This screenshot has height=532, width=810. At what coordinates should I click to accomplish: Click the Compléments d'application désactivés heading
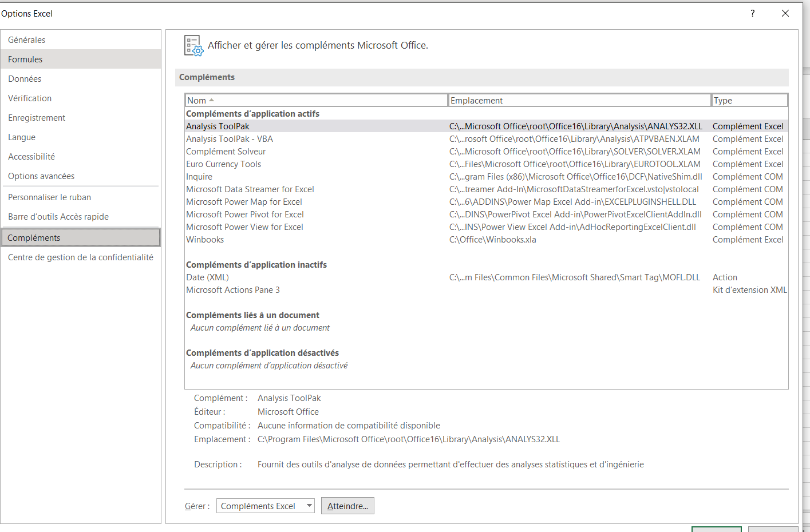tap(262, 353)
